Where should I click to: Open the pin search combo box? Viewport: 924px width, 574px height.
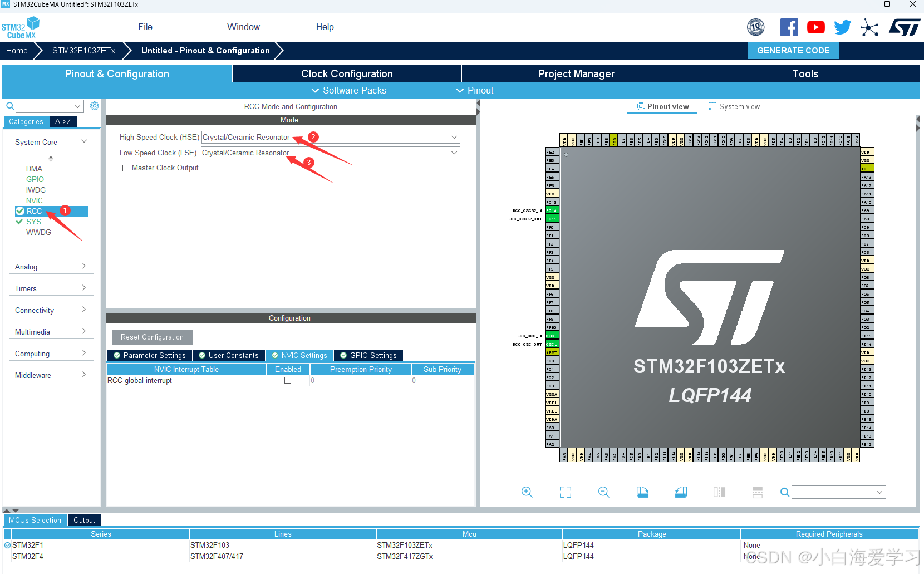point(839,492)
